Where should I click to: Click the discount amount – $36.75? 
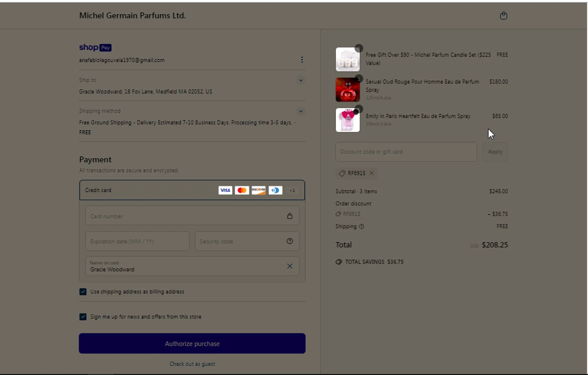[498, 214]
